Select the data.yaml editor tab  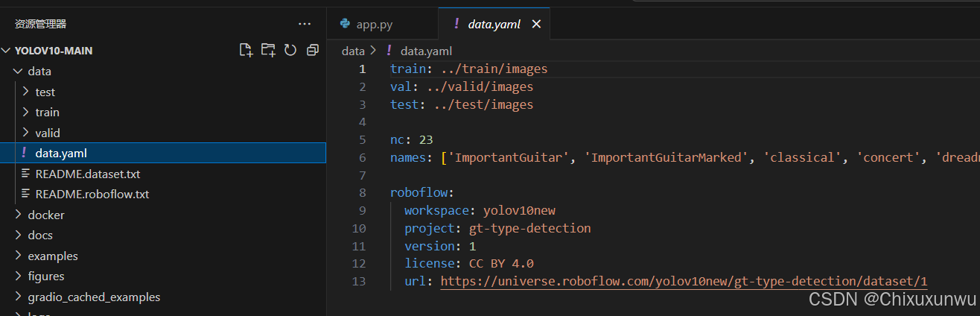(494, 24)
